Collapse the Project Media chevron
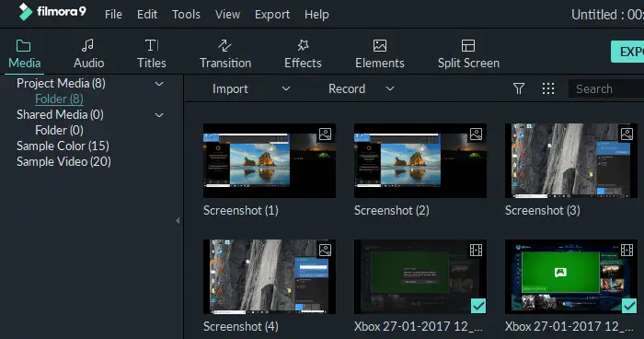Image resolution: width=644 pixels, height=339 pixels. pos(159,84)
